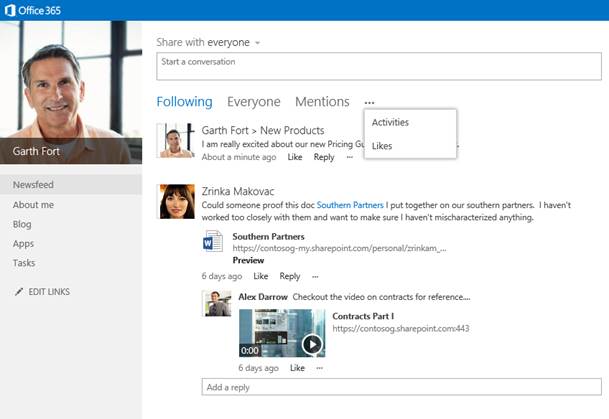Image resolution: width=609 pixels, height=419 pixels.
Task: Open Garth Fort's large profile photo
Action: pos(71,92)
